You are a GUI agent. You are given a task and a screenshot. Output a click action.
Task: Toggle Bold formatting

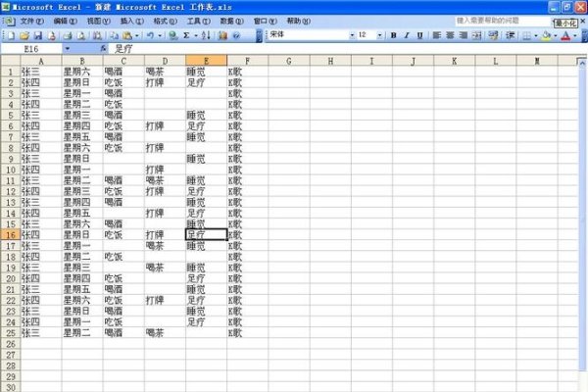(393, 35)
